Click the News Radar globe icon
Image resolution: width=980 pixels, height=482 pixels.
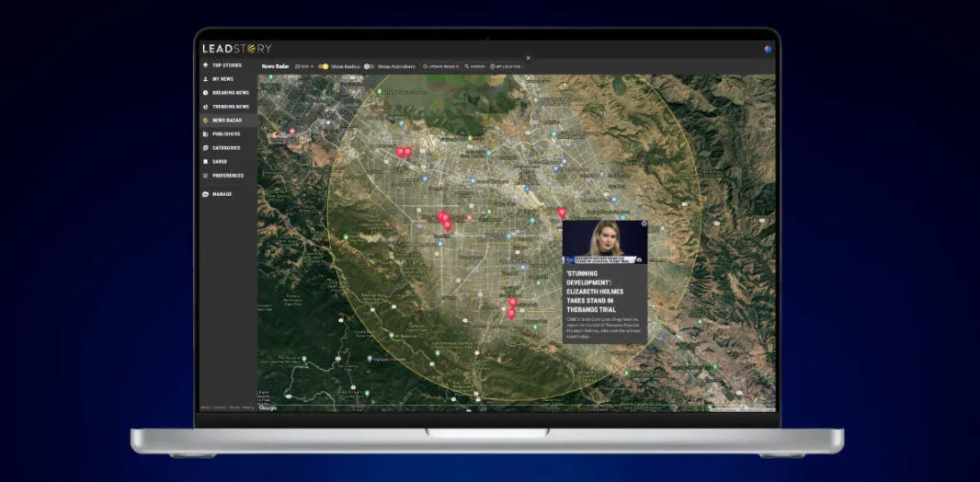pos(206,120)
